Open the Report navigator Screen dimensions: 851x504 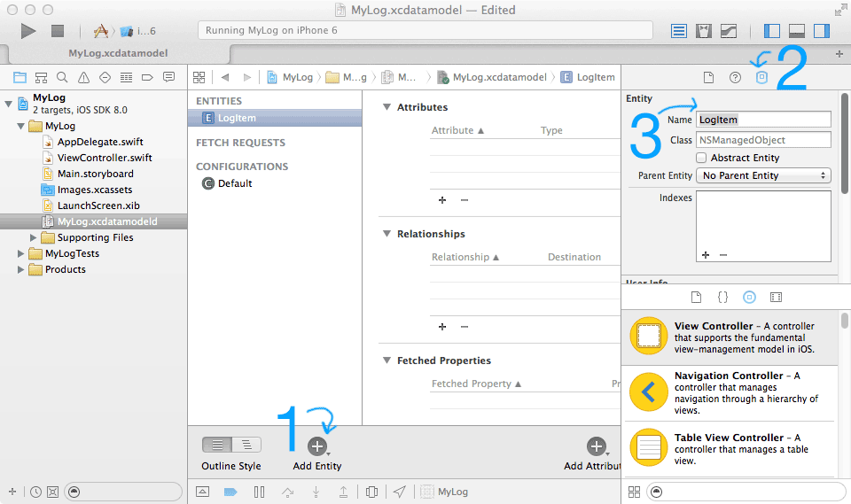click(x=168, y=77)
